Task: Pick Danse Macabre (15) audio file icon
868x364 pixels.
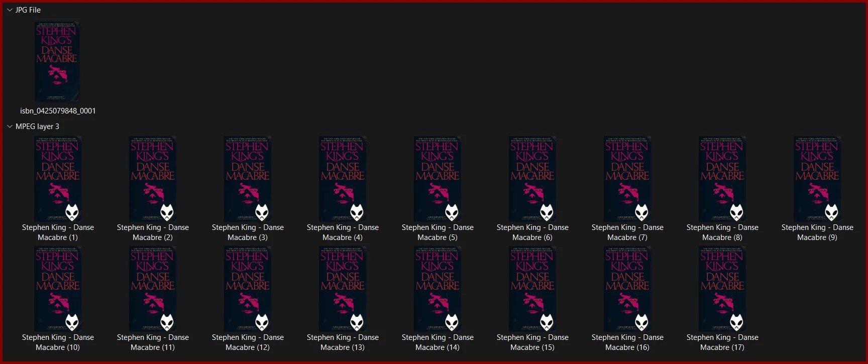Action: coord(532,289)
